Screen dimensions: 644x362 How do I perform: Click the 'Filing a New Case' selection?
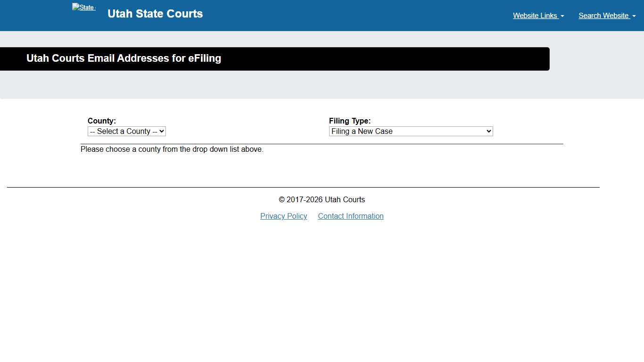coord(410,131)
